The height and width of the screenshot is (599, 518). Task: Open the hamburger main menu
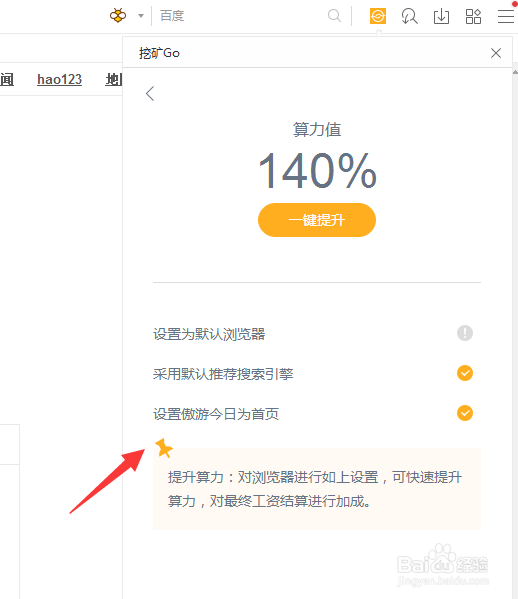505,16
